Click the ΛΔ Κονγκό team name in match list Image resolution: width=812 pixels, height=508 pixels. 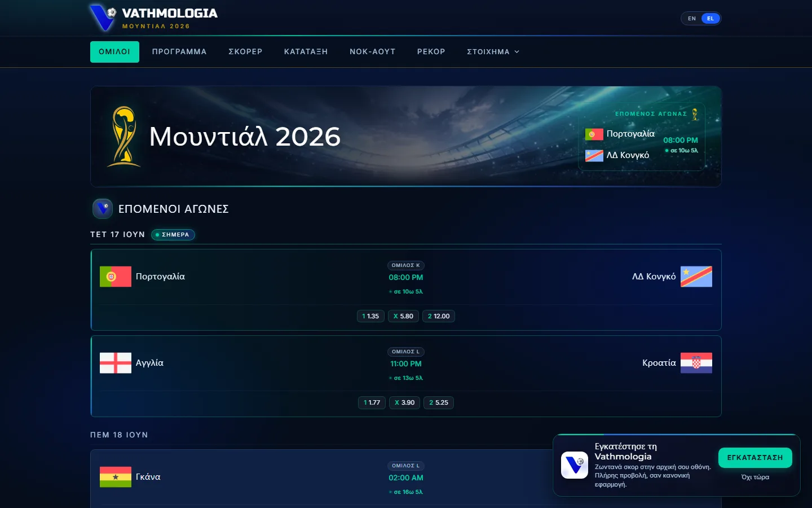tap(654, 277)
